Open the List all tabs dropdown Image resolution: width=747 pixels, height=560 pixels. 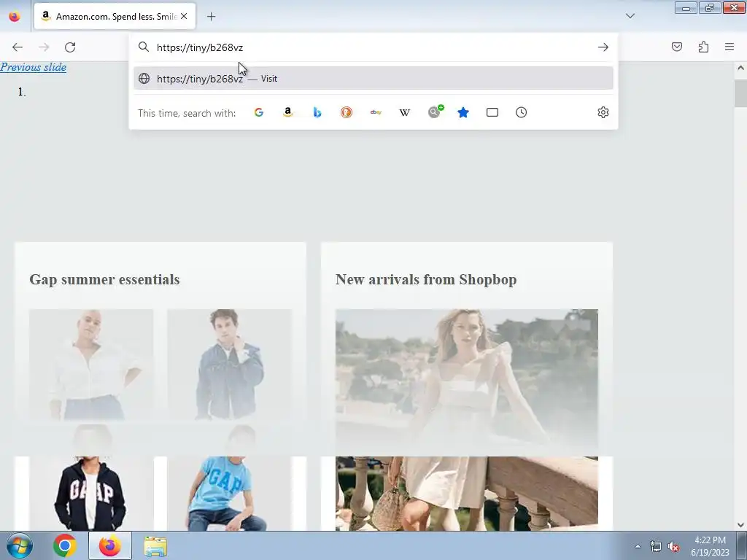(x=630, y=16)
